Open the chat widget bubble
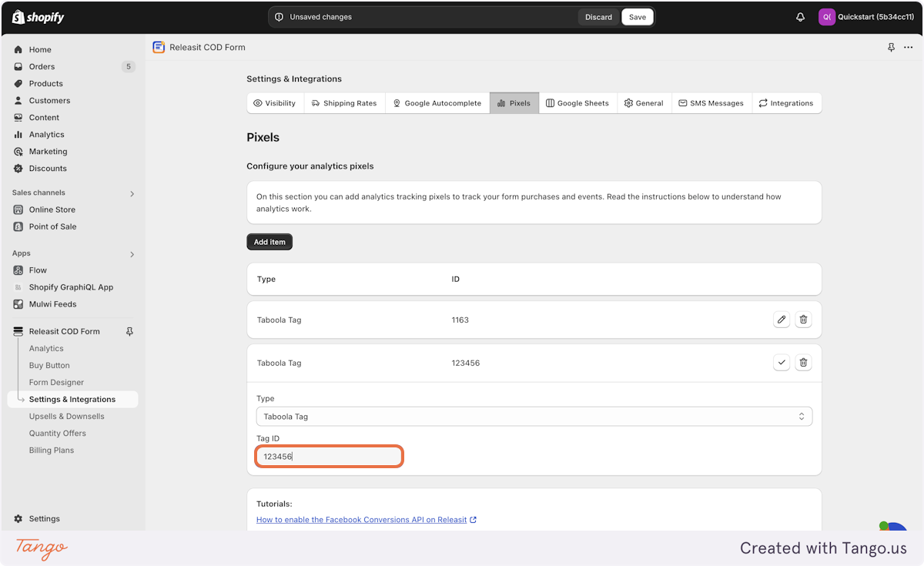 pos(893,526)
